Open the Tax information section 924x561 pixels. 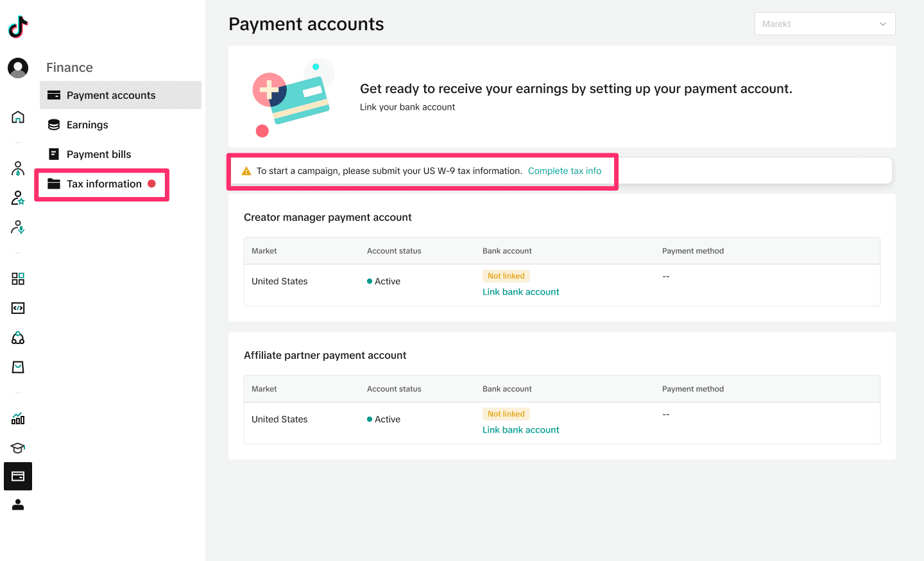click(x=103, y=184)
